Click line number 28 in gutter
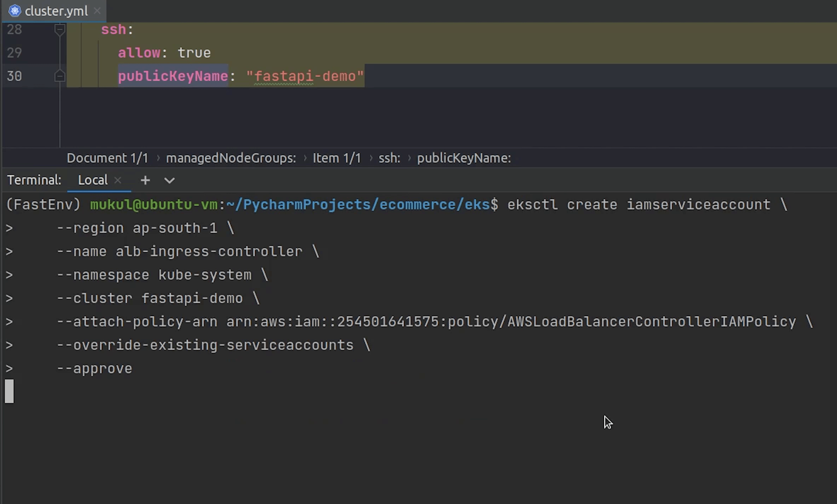 pyautogui.click(x=15, y=29)
